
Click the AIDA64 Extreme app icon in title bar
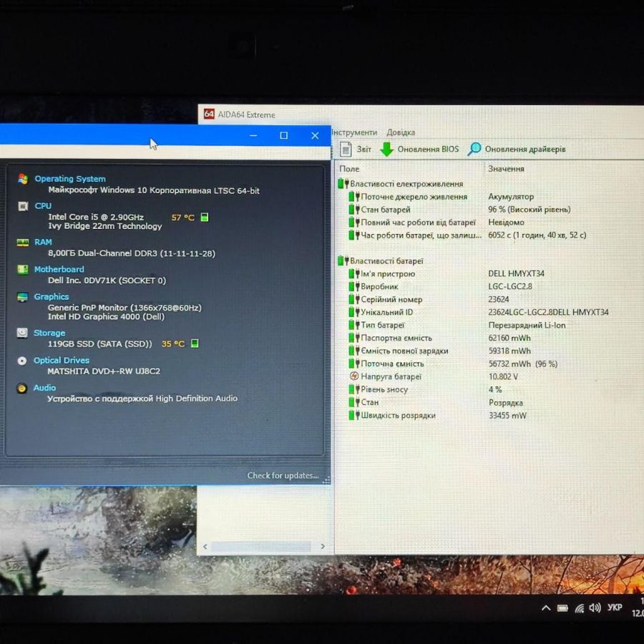(209, 114)
